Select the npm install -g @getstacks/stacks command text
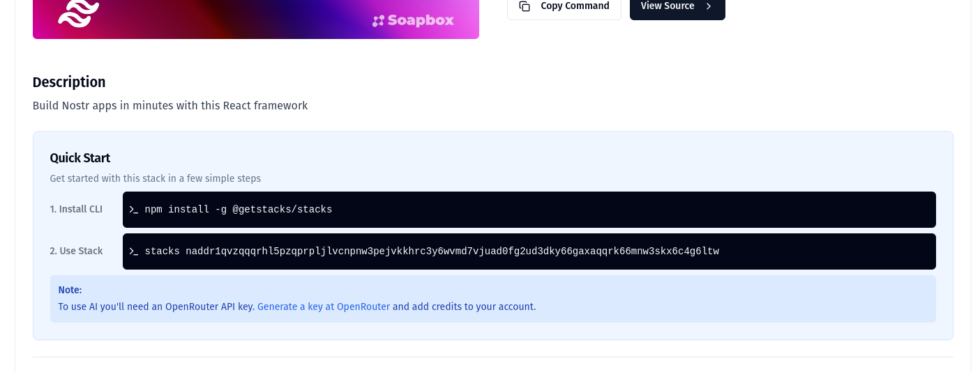 pyautogui.click(x=238, y=210)
